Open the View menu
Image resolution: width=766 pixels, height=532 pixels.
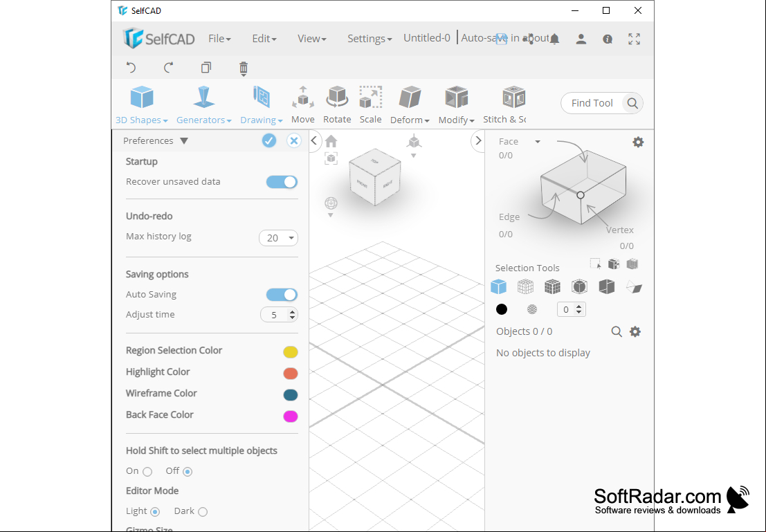click(312, 39)
